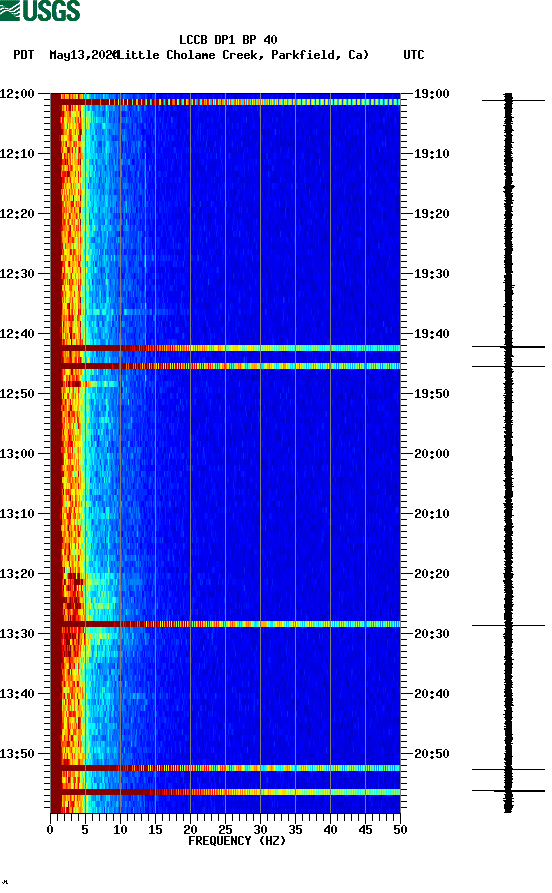
Task: Click the 13:30 PDT time label
Action: pyautogui.click(x=17, y=634)
